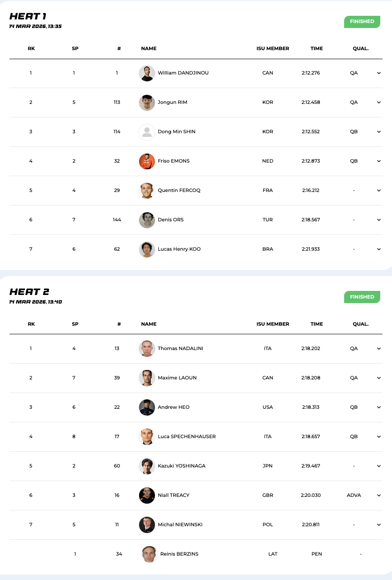This screenshot has width=392, height=580.
Task: Click Dong Min Shin's placeholder avatar icon
Action: [x=147, y=132]
